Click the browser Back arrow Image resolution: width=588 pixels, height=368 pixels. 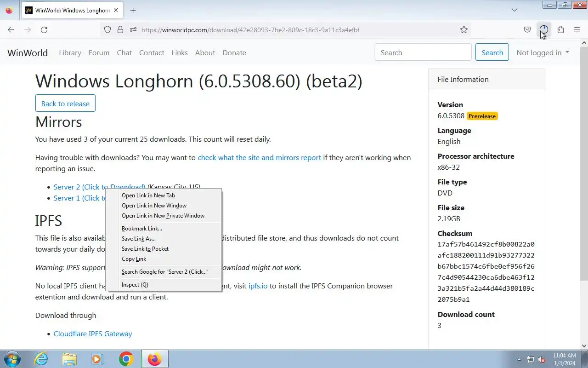[x=11, y=30]
